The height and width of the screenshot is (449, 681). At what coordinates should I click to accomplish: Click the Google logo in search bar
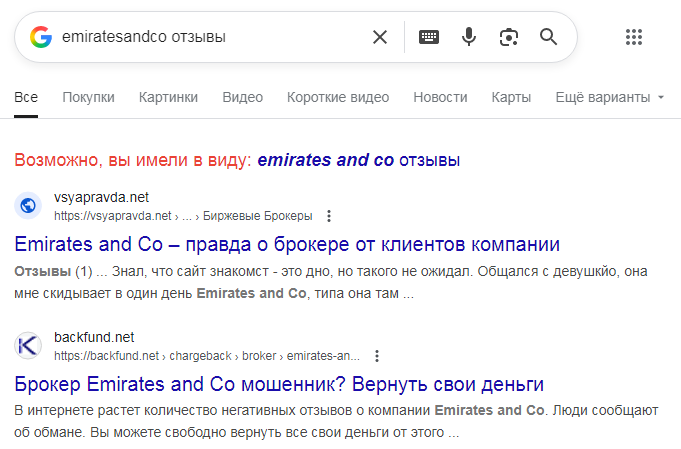click(41, 37)
